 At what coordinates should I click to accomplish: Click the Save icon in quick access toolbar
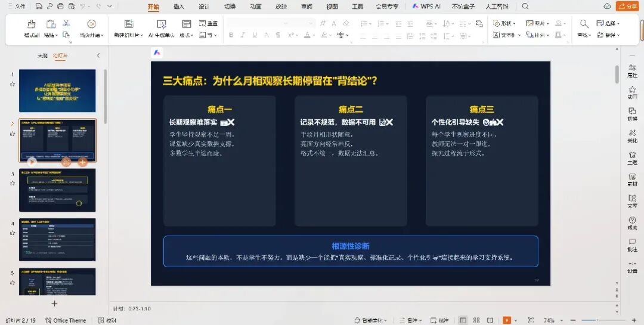tap(39, 6)
